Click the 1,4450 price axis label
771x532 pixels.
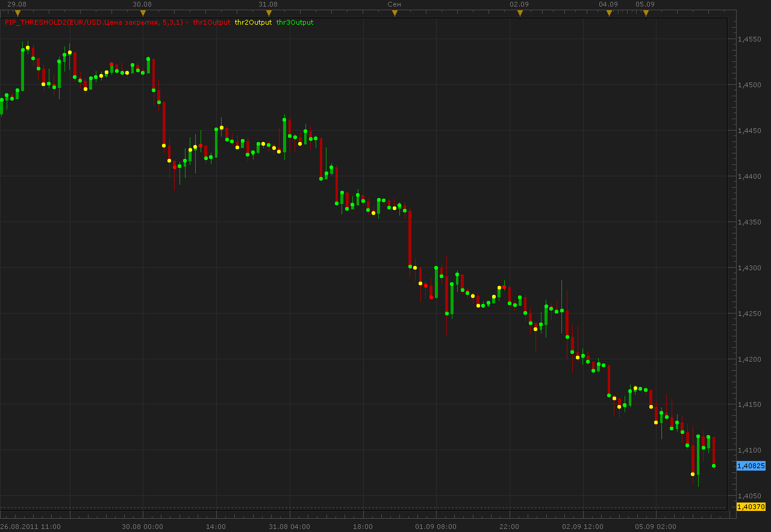(x=749, y=131)
